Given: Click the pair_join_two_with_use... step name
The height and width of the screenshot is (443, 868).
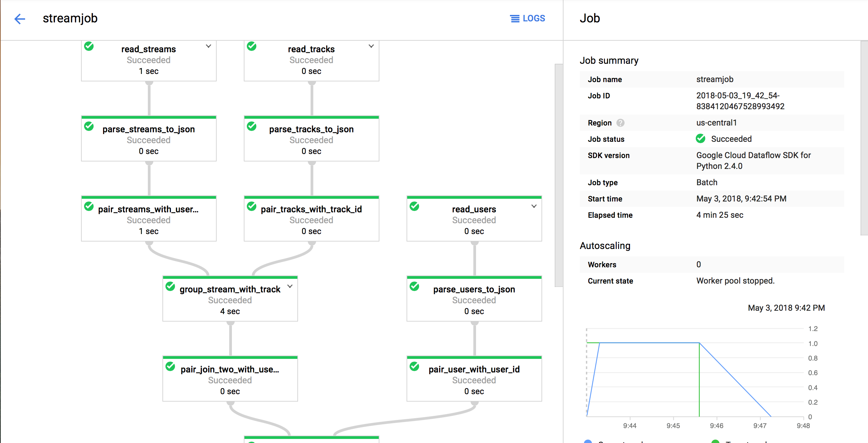Looking at the screenshot, I should click(x=230, y=369).
